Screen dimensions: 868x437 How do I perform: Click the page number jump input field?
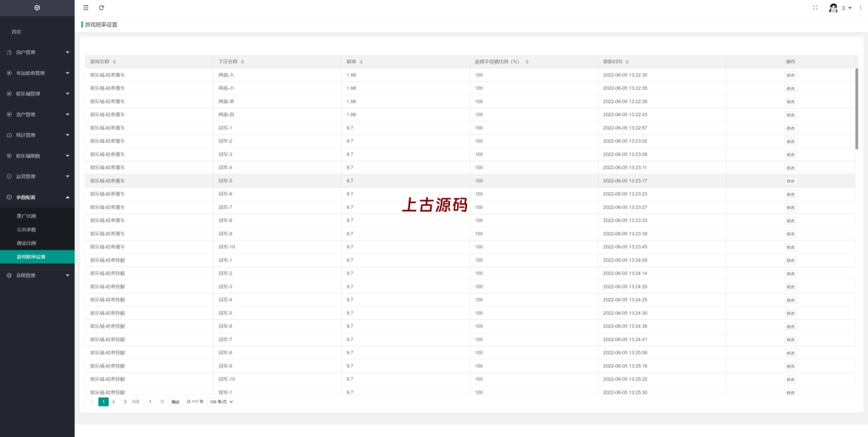150,401
